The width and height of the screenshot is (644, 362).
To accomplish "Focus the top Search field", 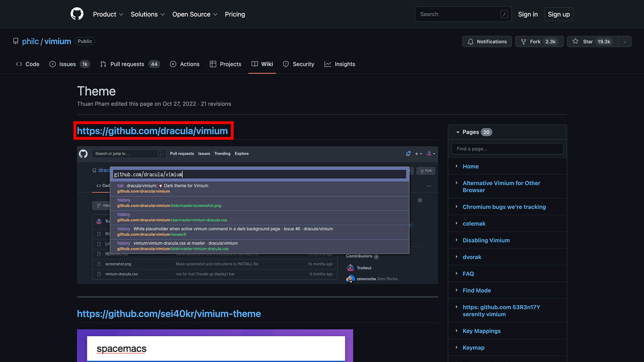I will [463, 14].
